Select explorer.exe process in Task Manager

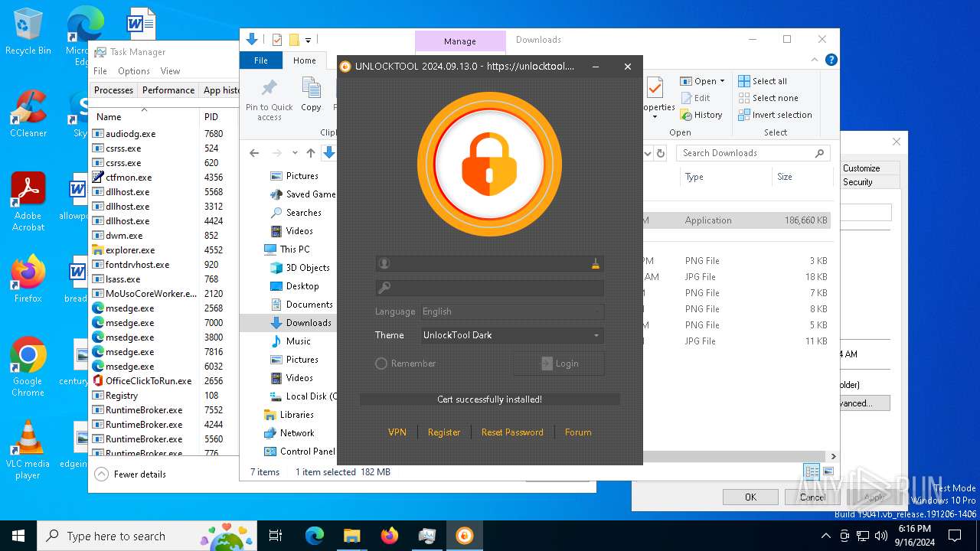point(130,250)
